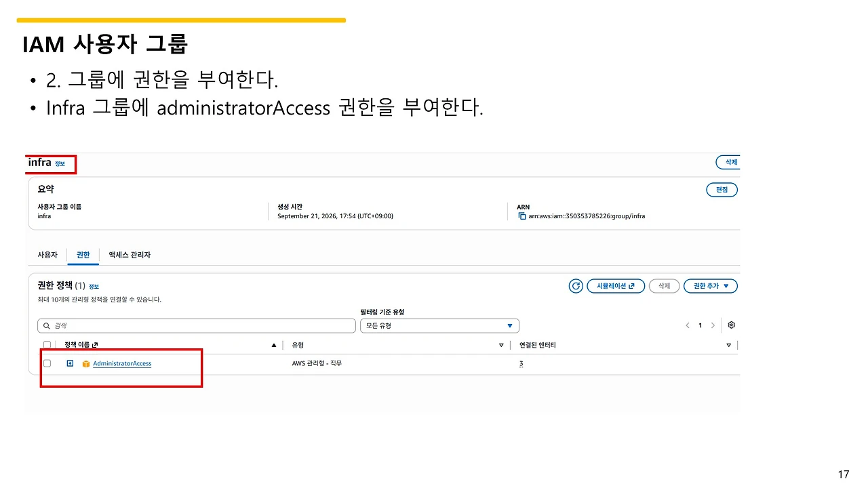
Task: Open the 모든 유형 filter dropdown
Action: 439,325
